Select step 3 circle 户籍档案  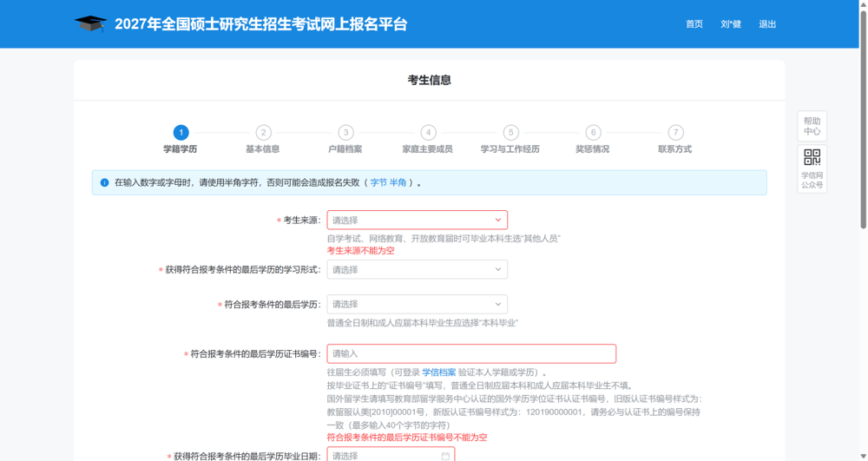(x=345, y=133)
